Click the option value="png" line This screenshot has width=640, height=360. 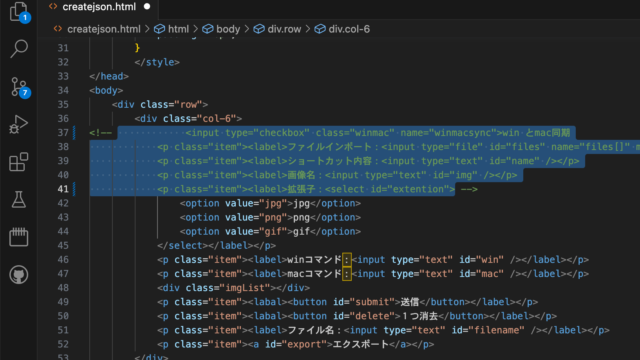(x=270, y=217)
